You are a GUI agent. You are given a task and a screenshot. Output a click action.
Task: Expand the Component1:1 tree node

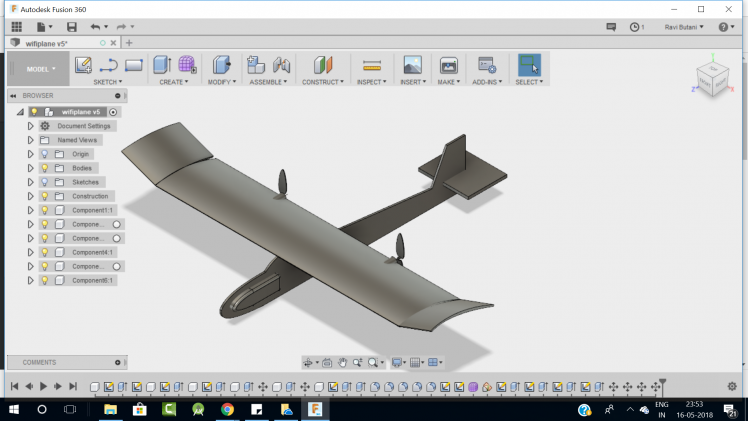pyautogui.click(x=31, y=210)
